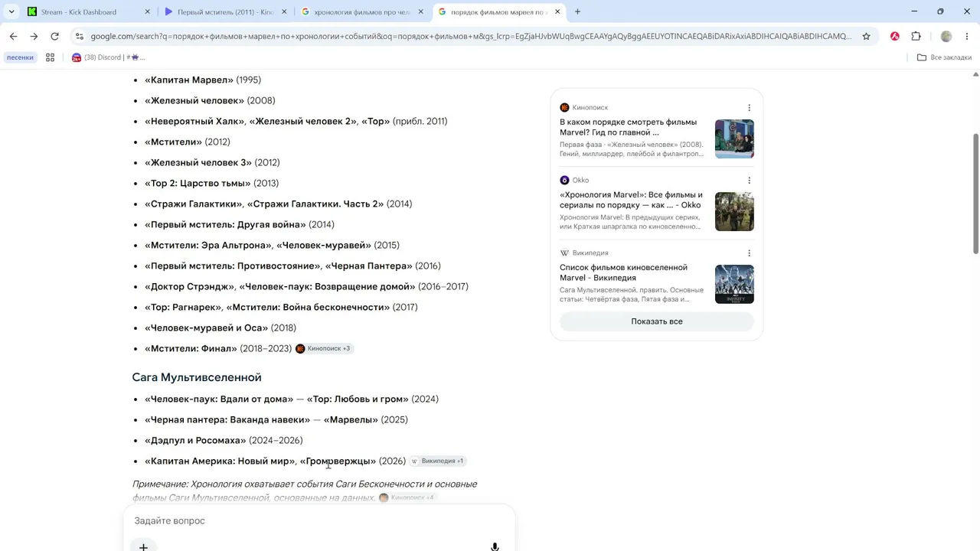Open the Discord bookmark
Image resolution: width=980 pixels, height=551 pixels.
click(108, 57)
